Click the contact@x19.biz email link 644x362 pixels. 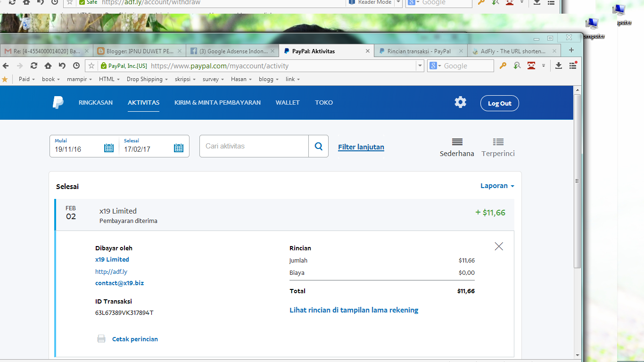coord(120,283)
